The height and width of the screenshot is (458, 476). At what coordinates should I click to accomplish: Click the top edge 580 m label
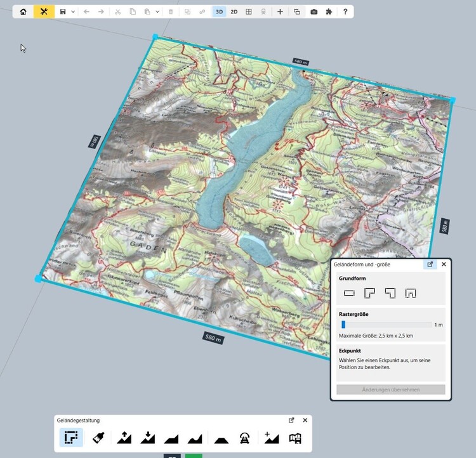(301, 62)
